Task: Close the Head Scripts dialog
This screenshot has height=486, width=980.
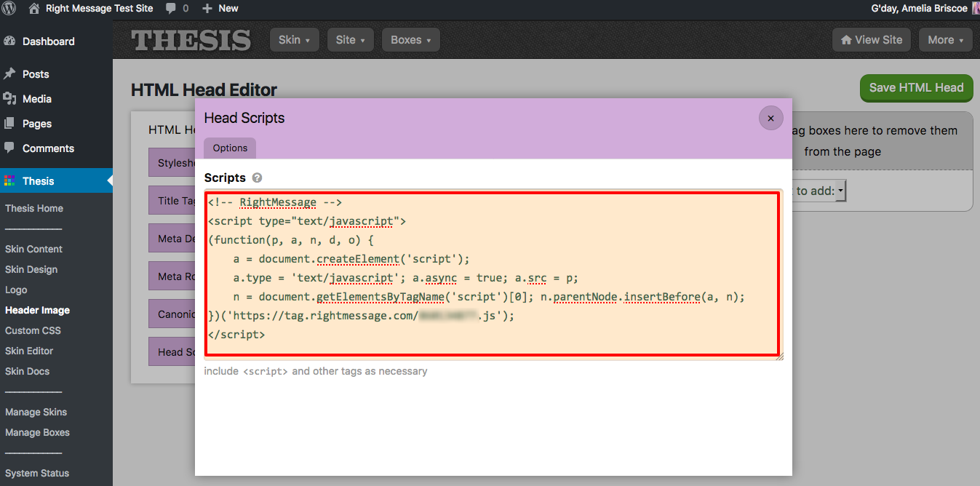Action: click(770, 118)
